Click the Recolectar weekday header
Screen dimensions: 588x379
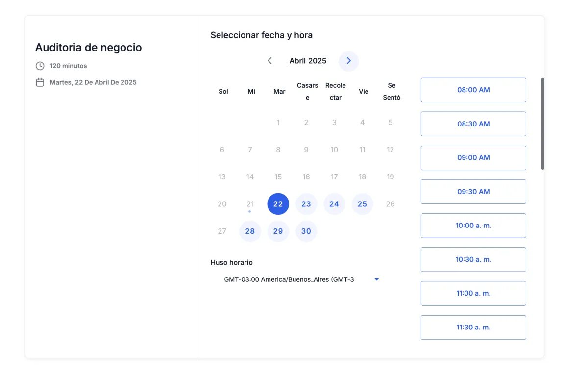point(336,92)
